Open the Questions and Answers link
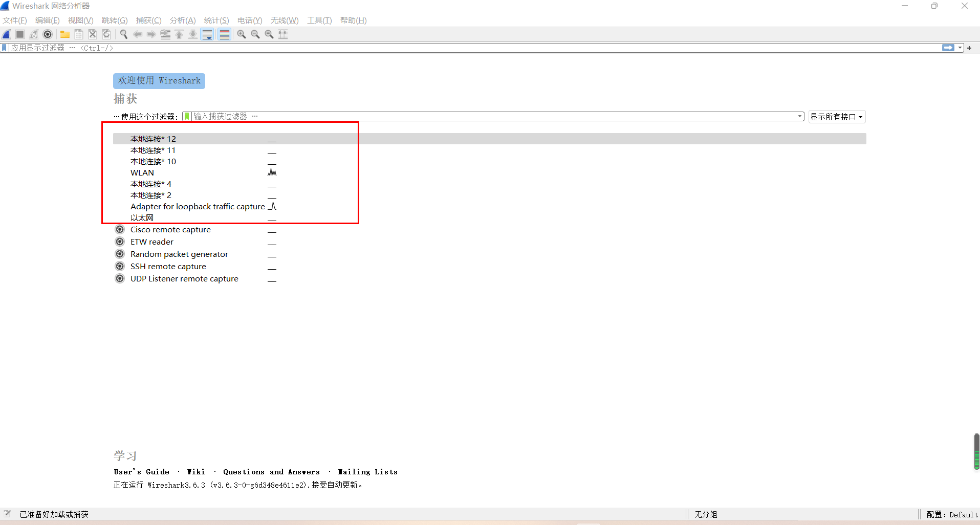 pyautogui.click(x=271, y=472)
